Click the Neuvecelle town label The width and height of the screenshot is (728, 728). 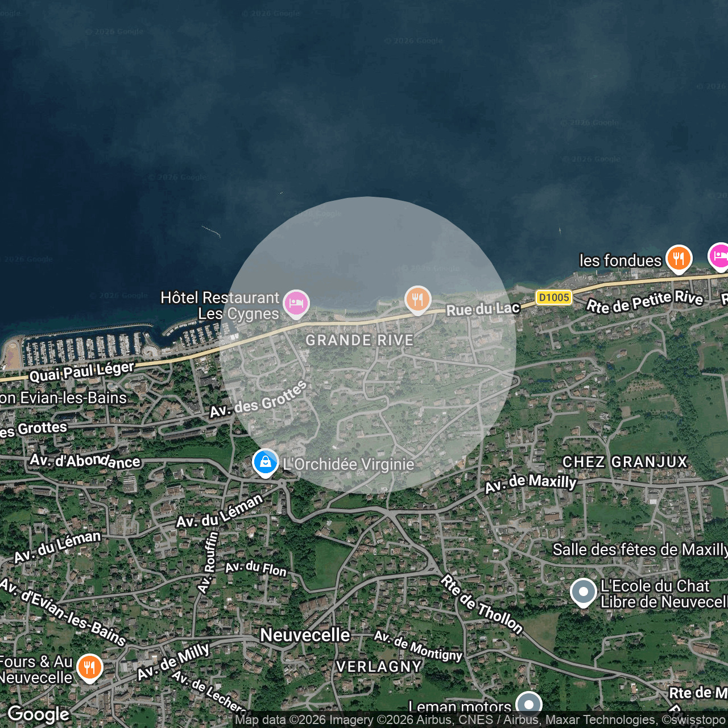point(305,635)
